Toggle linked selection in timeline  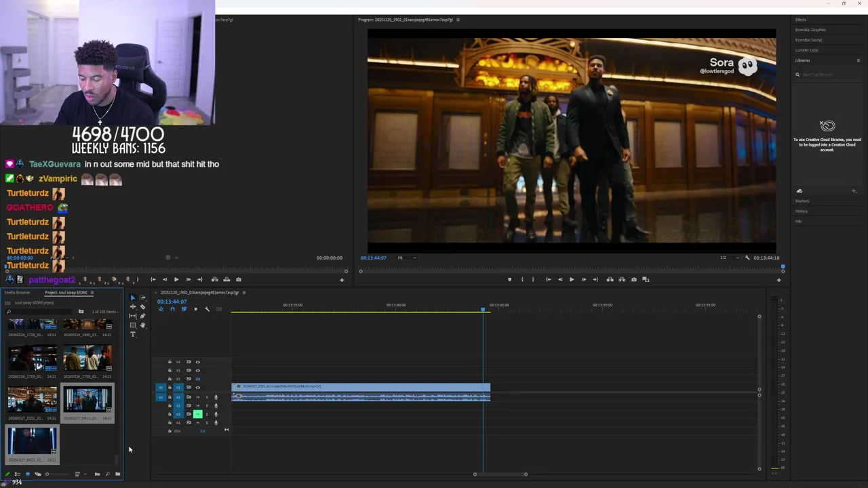coord(184,309)
